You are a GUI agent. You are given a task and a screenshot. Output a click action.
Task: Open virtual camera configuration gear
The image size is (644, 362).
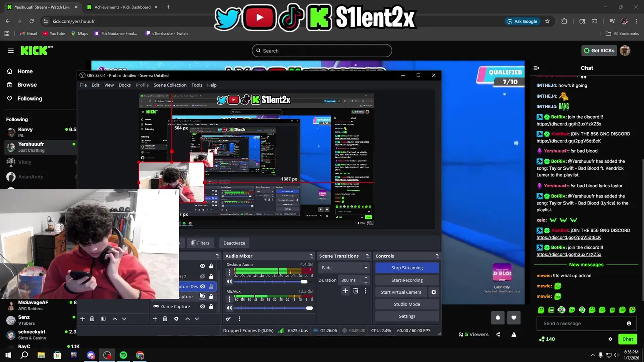(x=433, y=292)
